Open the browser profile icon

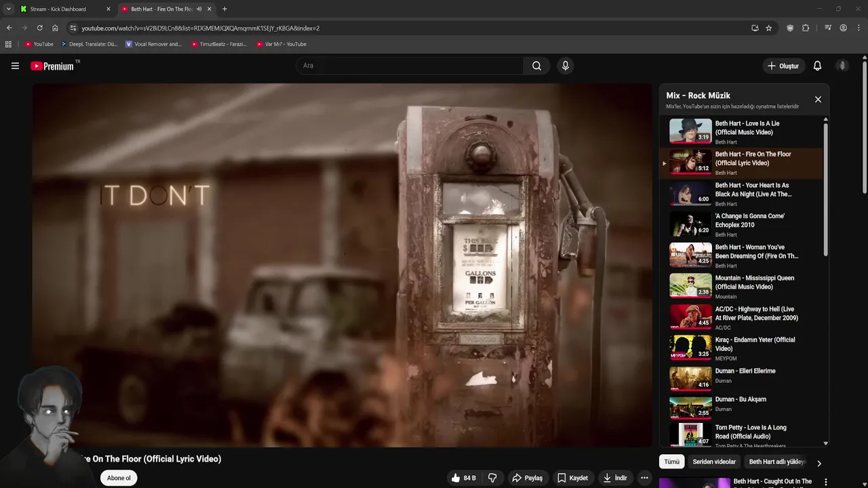point(843,28)
